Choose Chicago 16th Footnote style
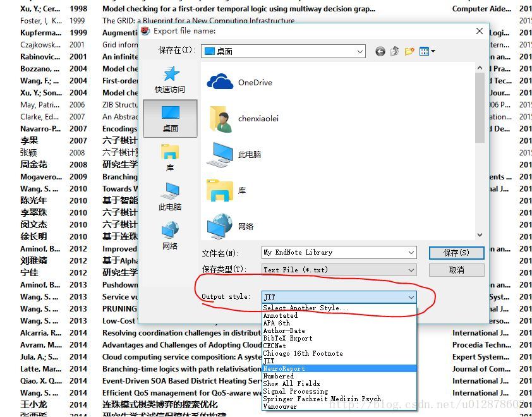This screenshot has height=417, width=532. pos(339,353)
